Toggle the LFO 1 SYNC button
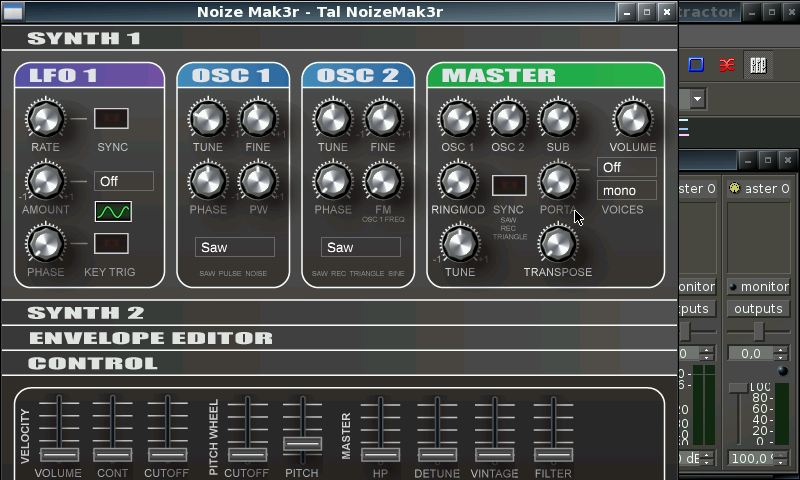Screen dimensions: 800x480 click(111, 118)
